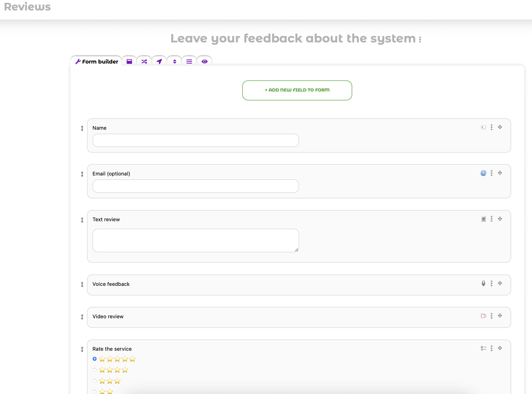Open the three-dot menu beside page heading
Image resolution: width=532 pixels, height=394 pixels.
point(420,40)
